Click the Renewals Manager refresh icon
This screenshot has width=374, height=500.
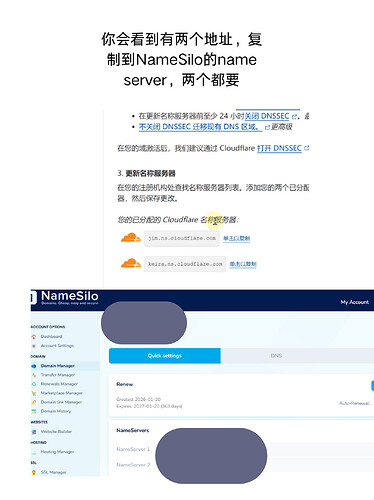pyautogui.click(x=34, y=384)
